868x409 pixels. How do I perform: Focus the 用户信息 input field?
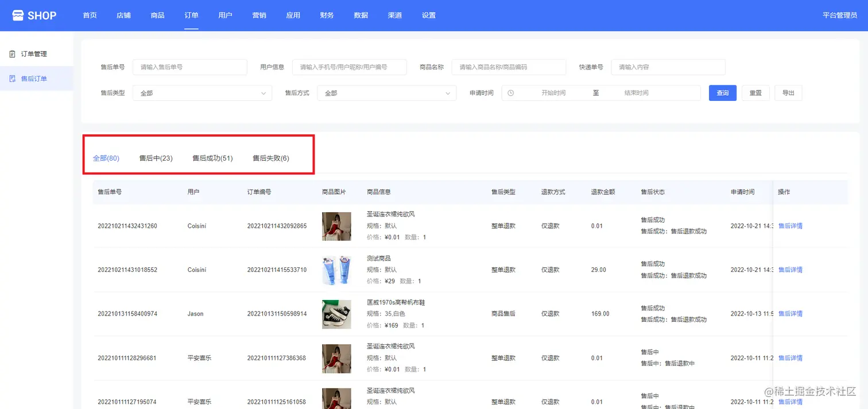tap(350, 67)
